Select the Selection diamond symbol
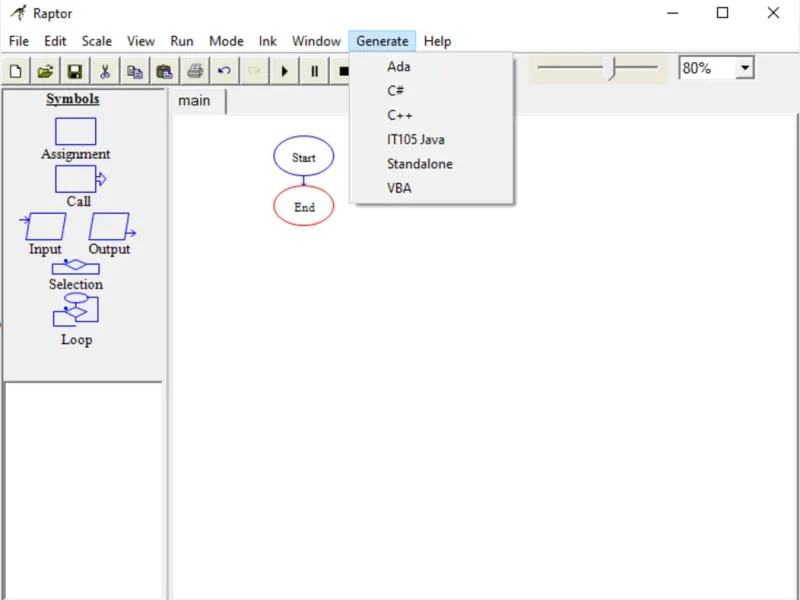The image size is (800, 600). [x=76, y=267]
